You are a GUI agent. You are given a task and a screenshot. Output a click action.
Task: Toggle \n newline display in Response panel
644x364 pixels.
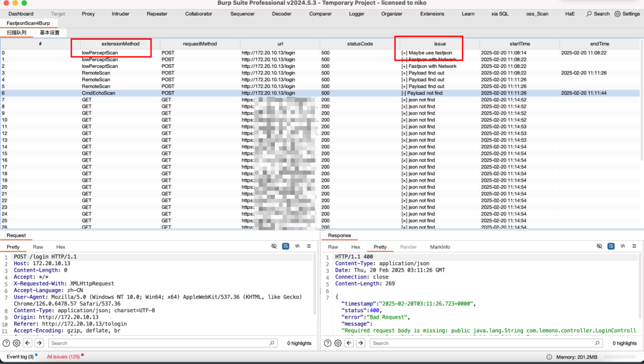tap(623, 246)
